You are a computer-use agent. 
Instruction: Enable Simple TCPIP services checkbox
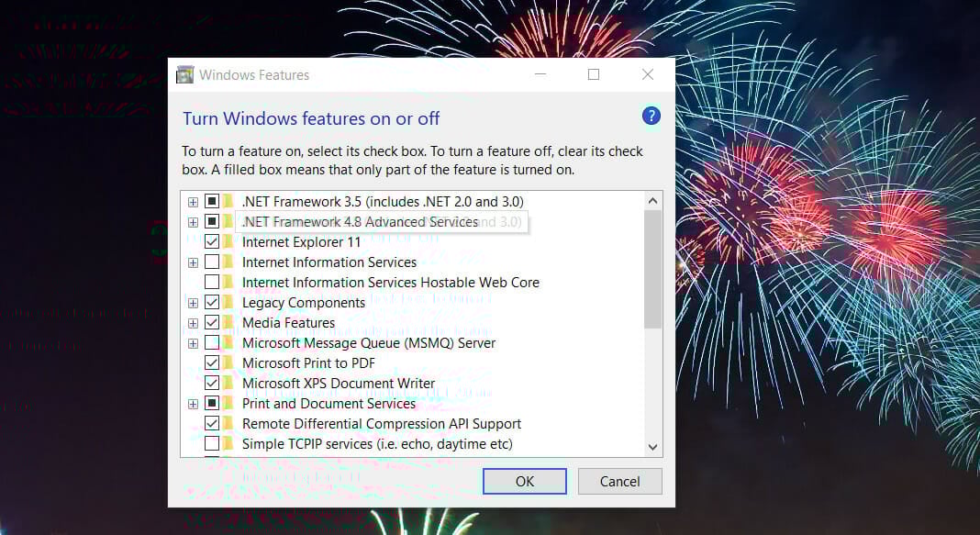coord(212,443)
